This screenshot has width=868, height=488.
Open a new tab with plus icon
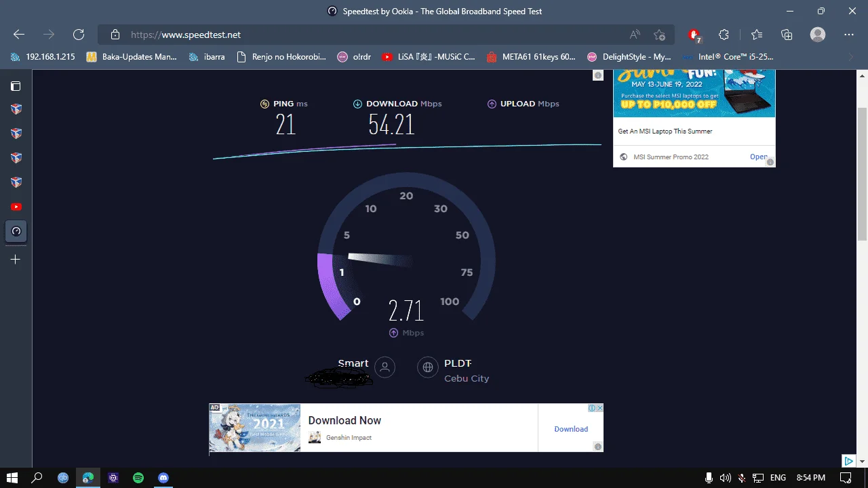(x=16, y=259)
